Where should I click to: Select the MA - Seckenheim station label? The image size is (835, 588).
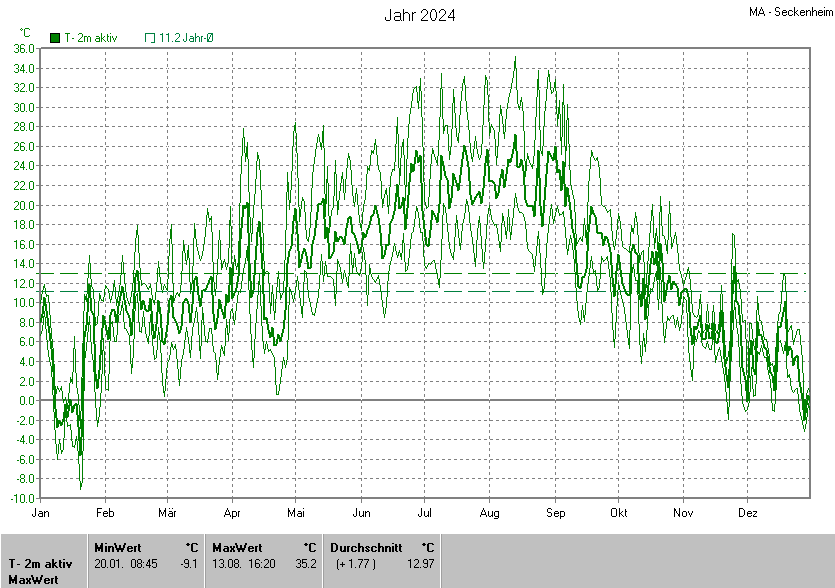[x=790, y=12]
